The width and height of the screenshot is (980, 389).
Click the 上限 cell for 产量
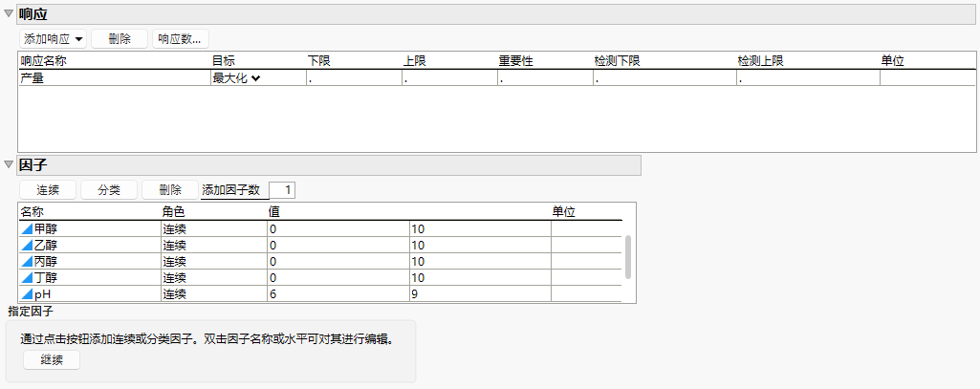448,78
